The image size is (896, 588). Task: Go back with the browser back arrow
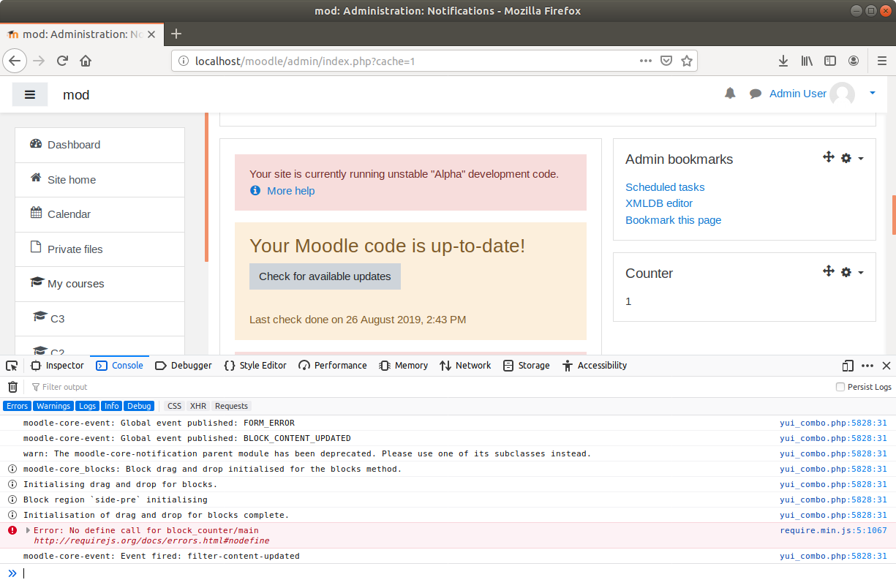(15, 61)
